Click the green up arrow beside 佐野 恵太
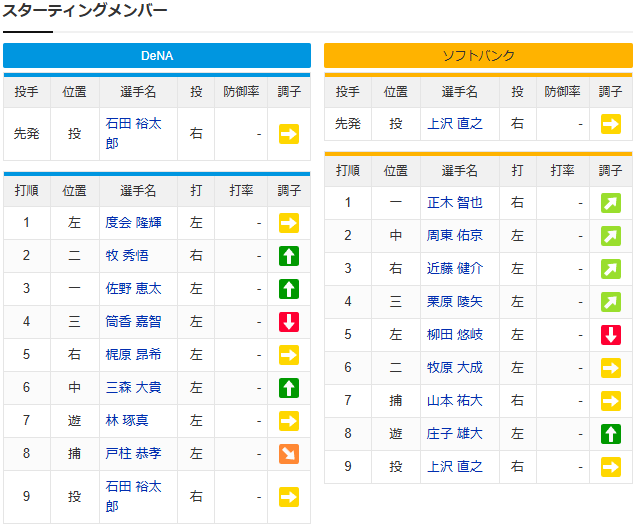The height and width of the screenshot is (528, 636). coord(289,289)
